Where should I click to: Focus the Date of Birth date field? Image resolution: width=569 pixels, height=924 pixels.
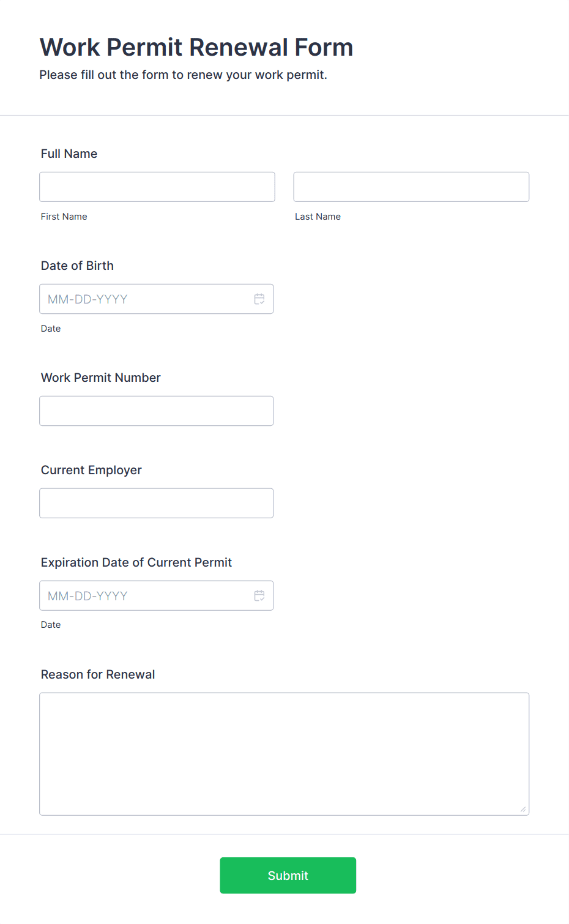pos(157,299)
